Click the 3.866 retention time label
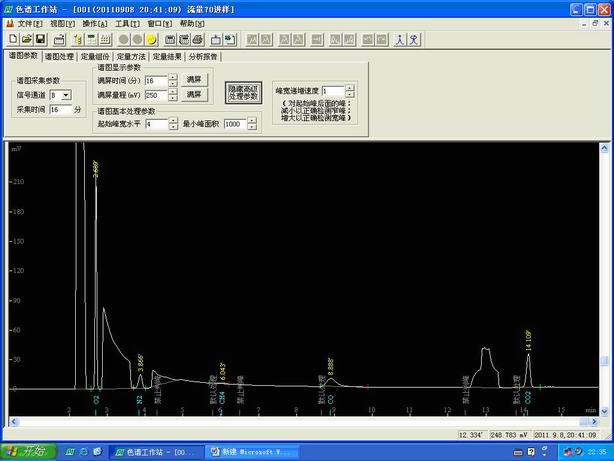Image resolution: width=614 pixels, height=461 pixels. pyautogui.click(x=141, y=363)
